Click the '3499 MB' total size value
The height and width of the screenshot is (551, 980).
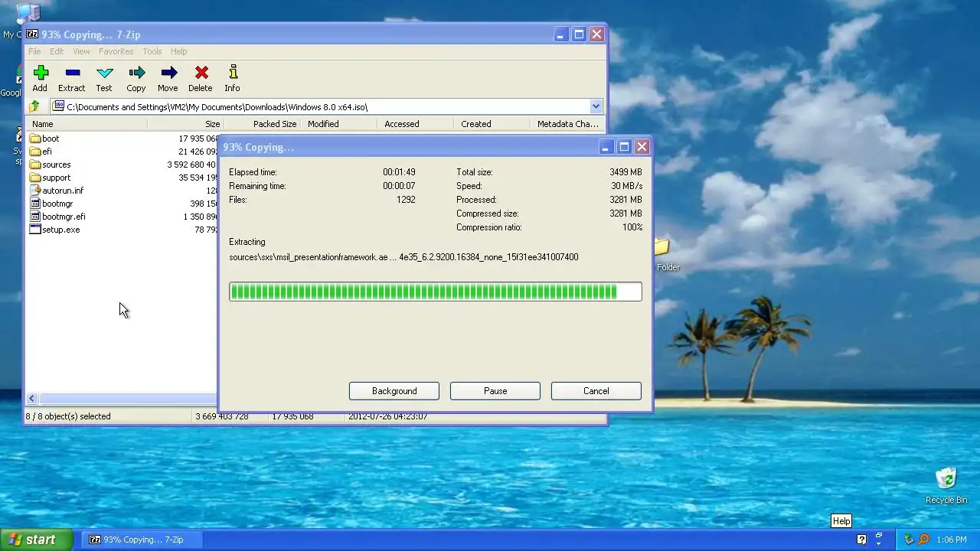[x=626, y=172]
